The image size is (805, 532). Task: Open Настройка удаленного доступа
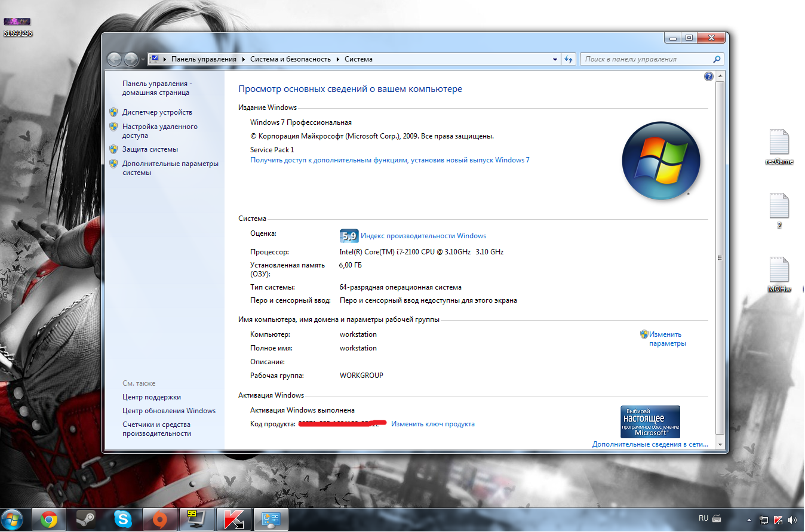coord(160,131)
